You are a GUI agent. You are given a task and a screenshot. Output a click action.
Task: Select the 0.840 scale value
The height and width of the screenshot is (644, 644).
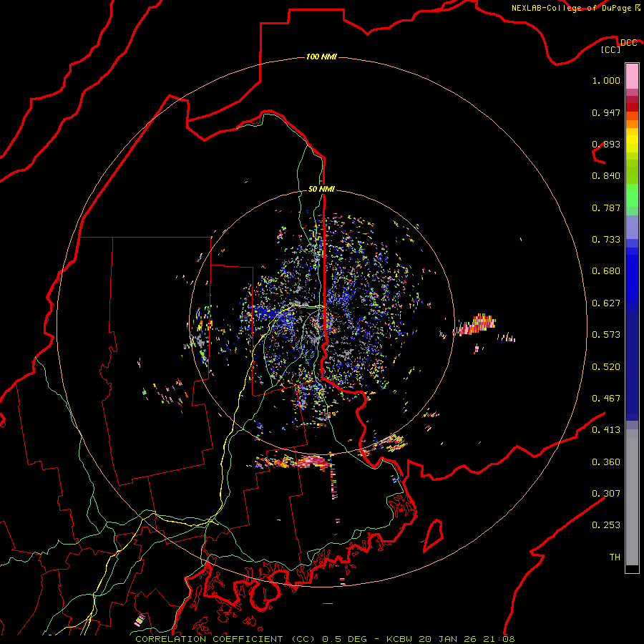[606, 176]
